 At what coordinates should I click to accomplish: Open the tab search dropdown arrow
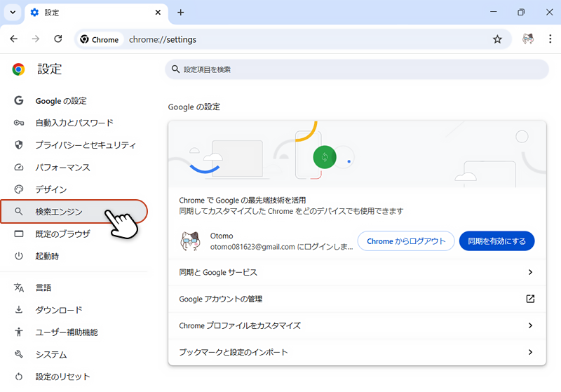click(x=13, y=13)
